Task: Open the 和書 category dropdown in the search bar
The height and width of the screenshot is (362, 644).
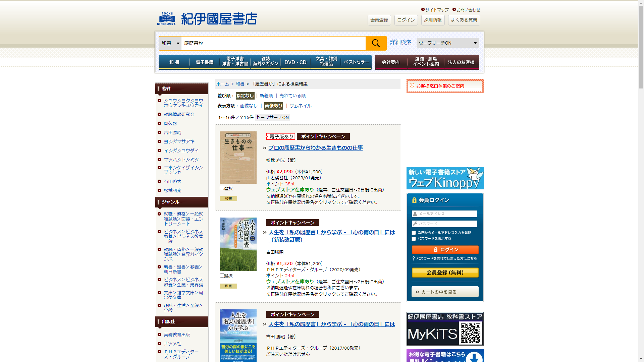Action: coord(170,43)
